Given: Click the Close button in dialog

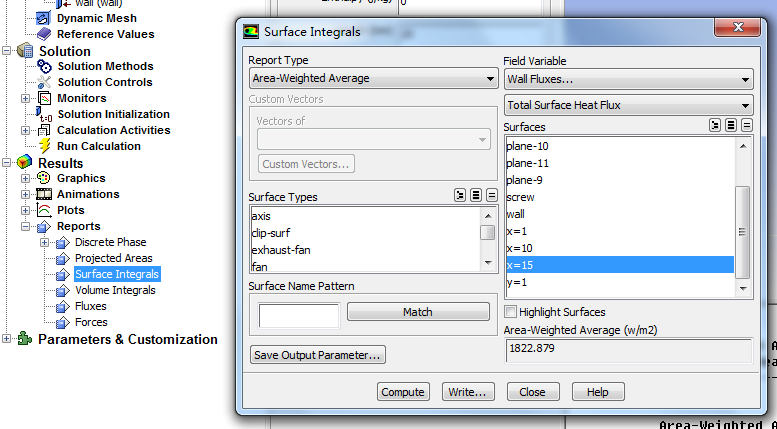Looking at the screenshot, I should pyautogui.click(x=533, y=392).
